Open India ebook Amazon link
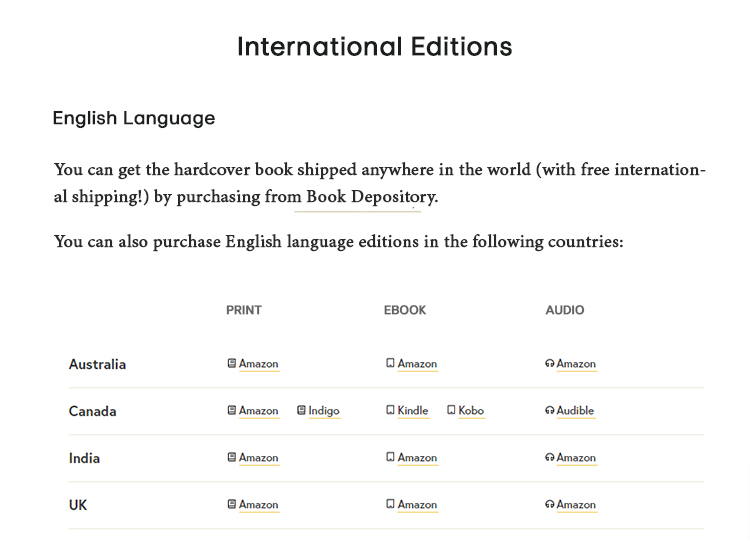Screen dimensions: 750x557 417,458
